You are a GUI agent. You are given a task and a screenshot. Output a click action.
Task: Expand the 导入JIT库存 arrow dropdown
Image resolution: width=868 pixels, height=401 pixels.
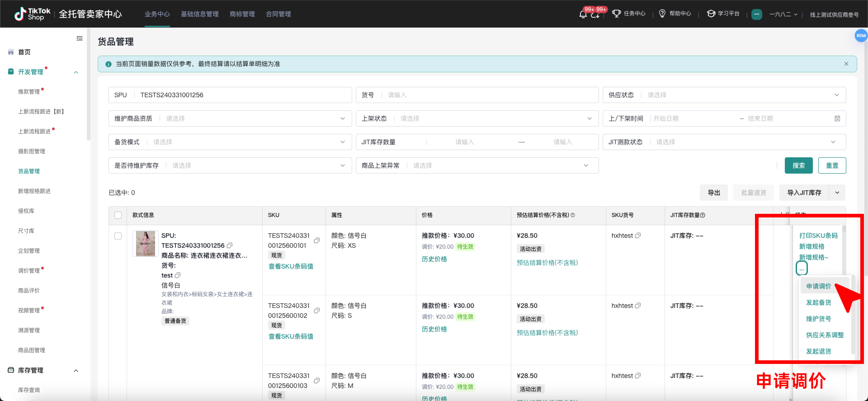tap(837, 193)
